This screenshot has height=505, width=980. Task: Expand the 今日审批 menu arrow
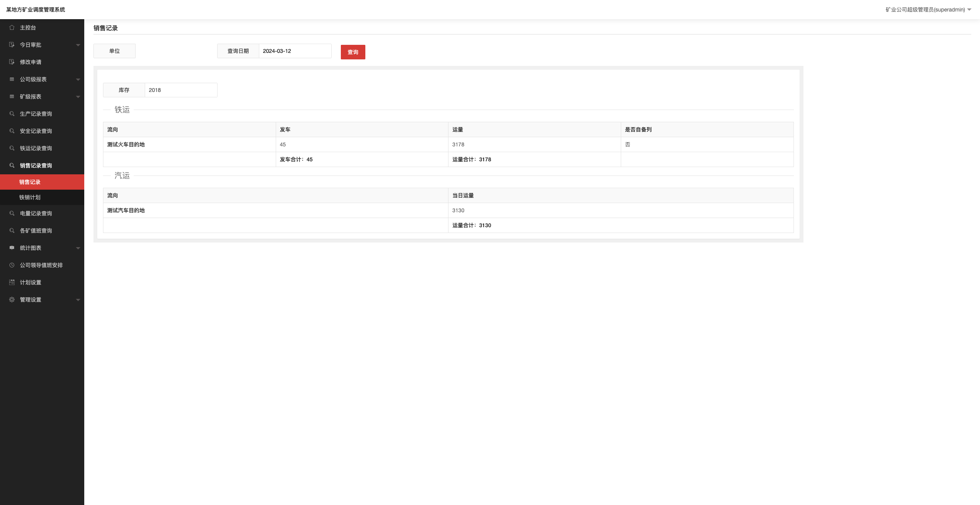pyautogui.click(x=78, y=45)
